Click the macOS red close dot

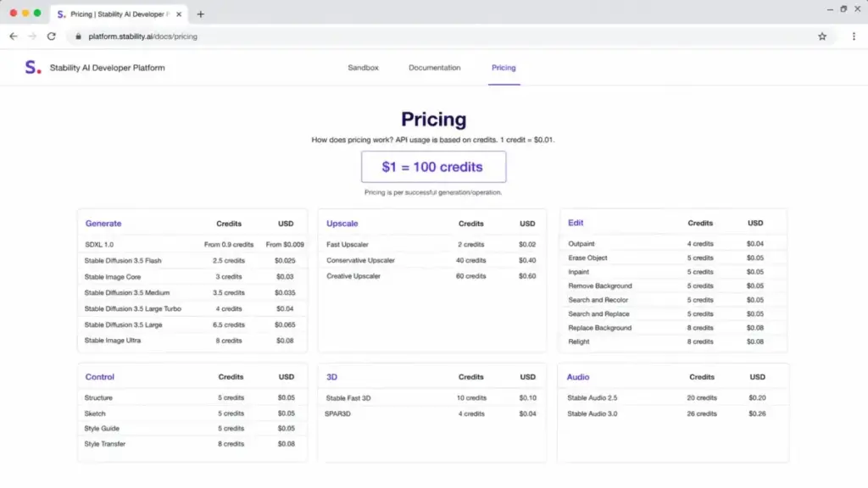pos(14,13)
